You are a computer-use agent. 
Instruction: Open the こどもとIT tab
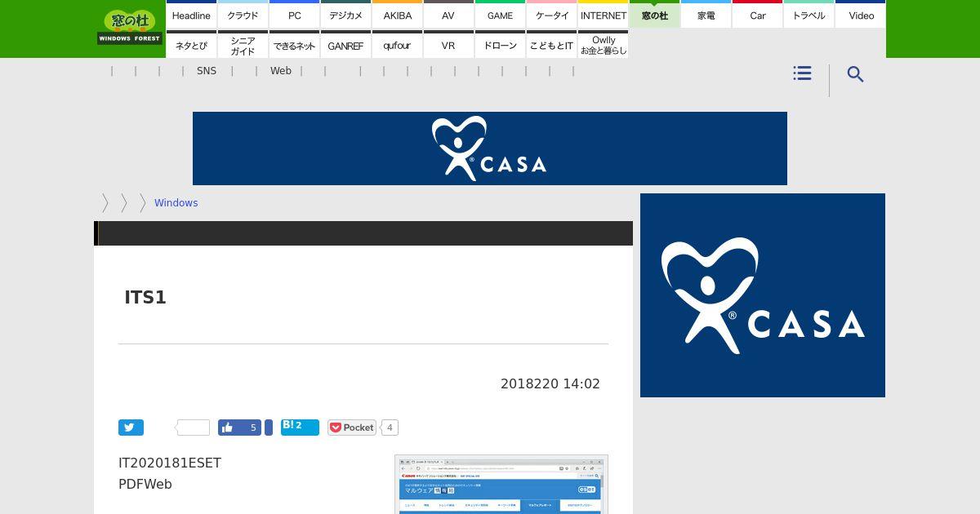551,45
